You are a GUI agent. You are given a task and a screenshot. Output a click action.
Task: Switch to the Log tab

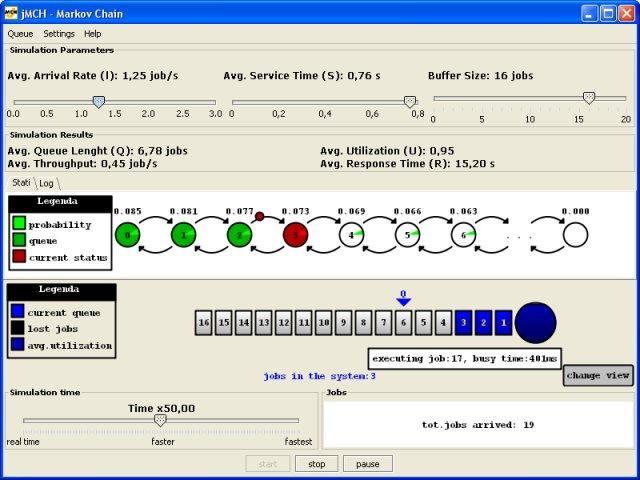pos(47,183)
